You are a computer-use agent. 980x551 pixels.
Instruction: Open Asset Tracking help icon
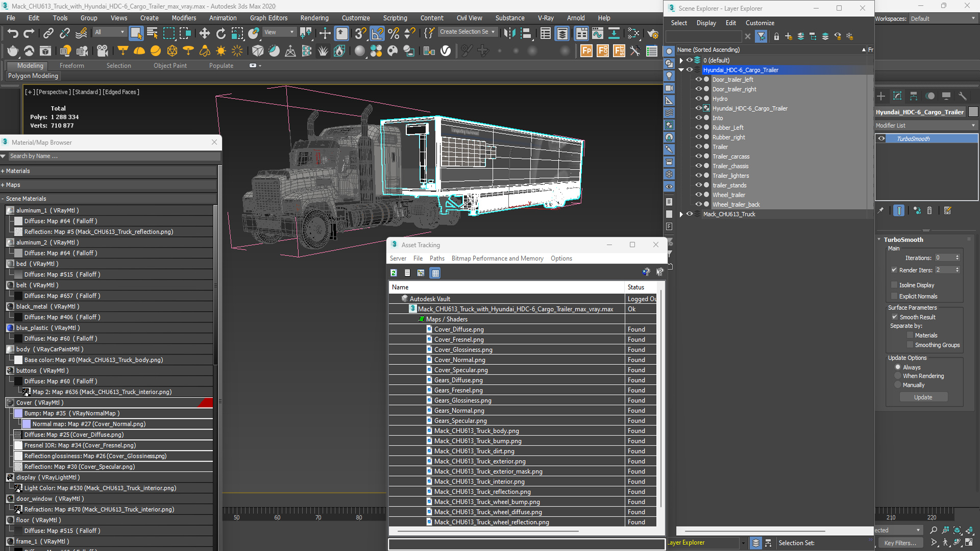tap(646, 272)
